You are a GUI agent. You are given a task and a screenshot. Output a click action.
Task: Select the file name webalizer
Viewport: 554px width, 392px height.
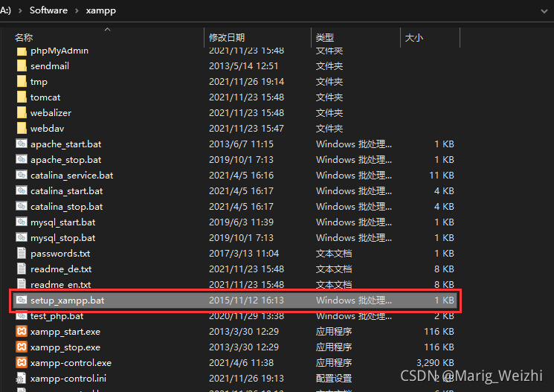51,113
